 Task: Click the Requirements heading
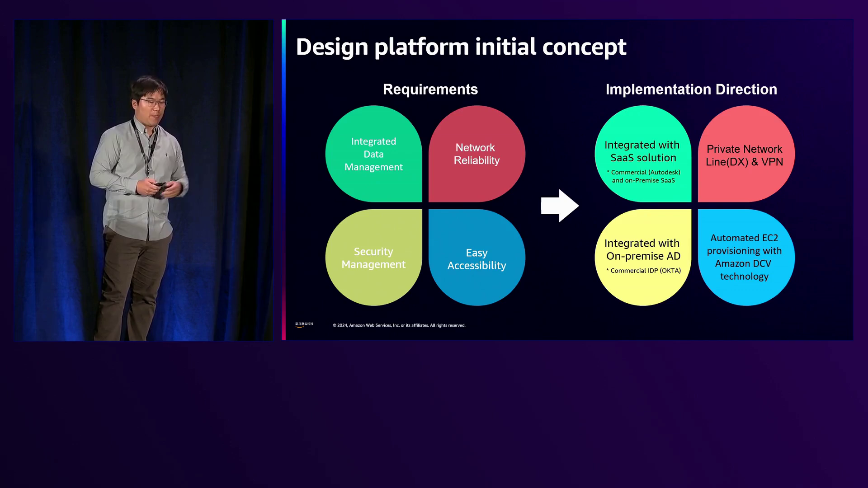coord(430,89)
